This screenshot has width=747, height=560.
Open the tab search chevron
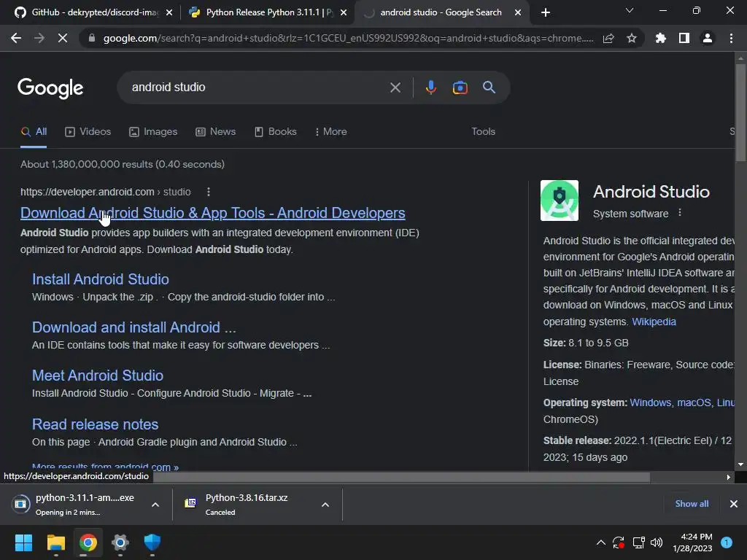tap(630, 10)
